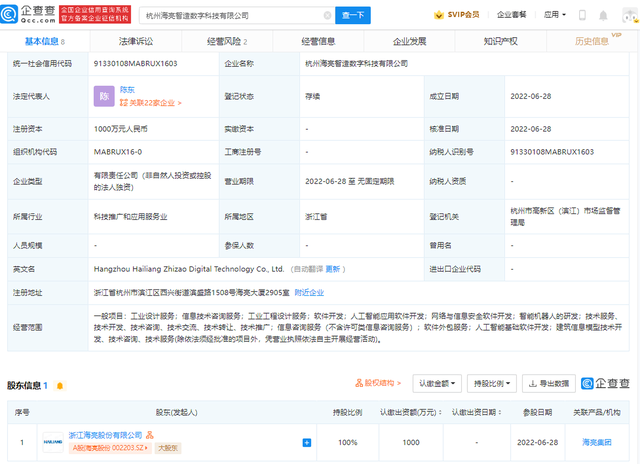Open 海亮集团 related institution link
This screenshot has width=640, height=464.
(x=596, y=442)
